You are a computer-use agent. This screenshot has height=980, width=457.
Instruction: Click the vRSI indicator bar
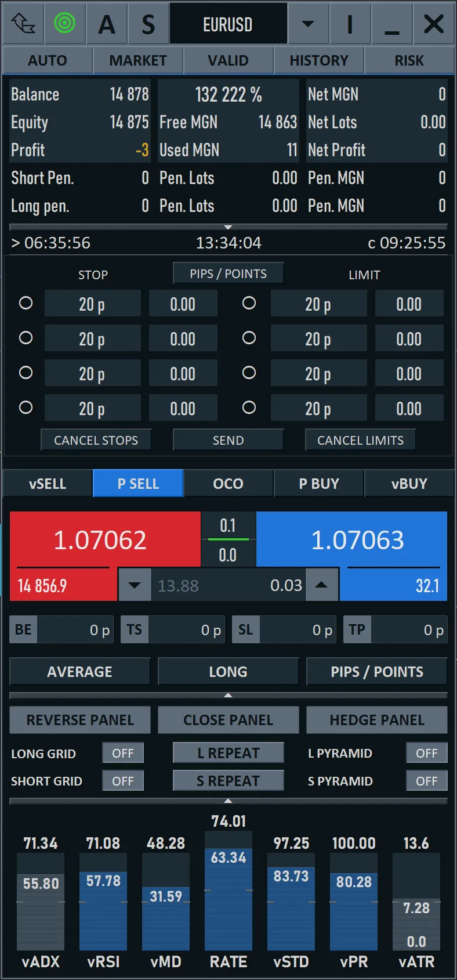[x=103, y=902]
